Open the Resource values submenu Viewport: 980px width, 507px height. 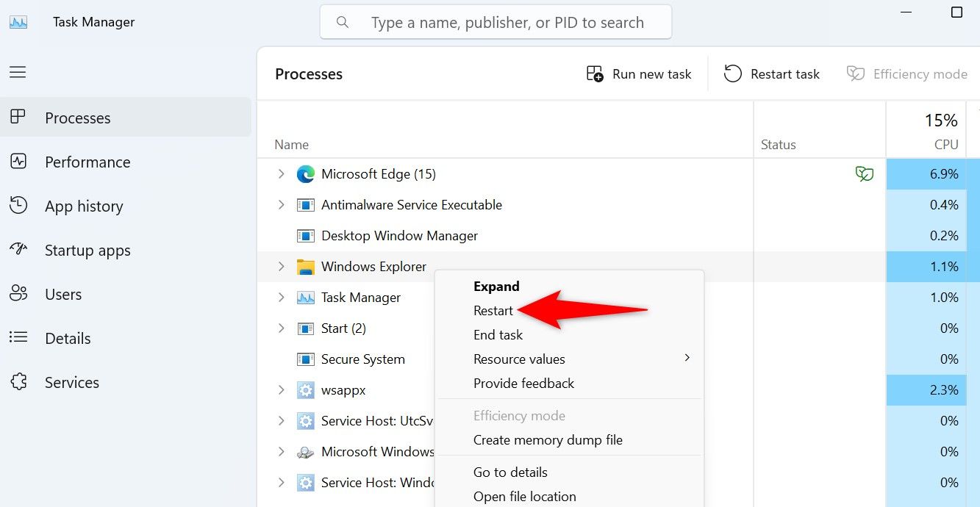[x=519, y=359]
